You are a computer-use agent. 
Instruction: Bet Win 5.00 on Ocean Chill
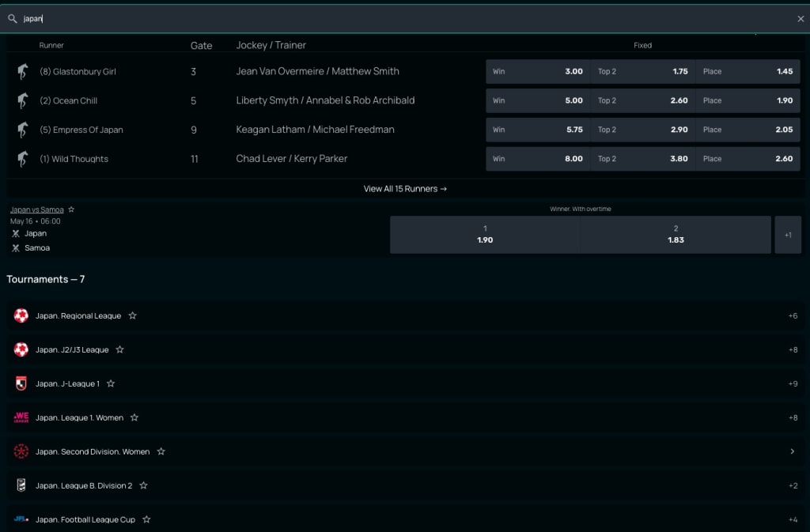[538, 100]
